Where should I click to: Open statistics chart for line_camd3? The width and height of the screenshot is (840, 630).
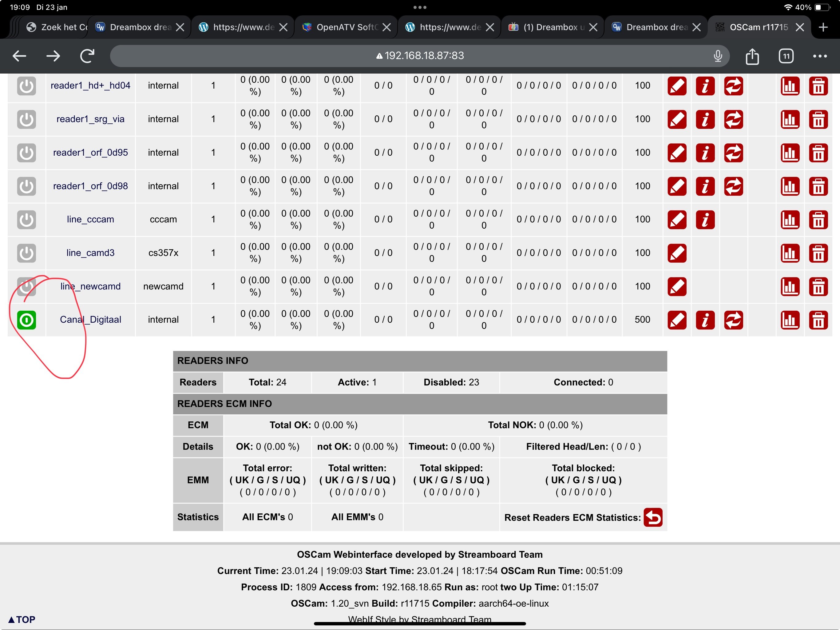790,253
